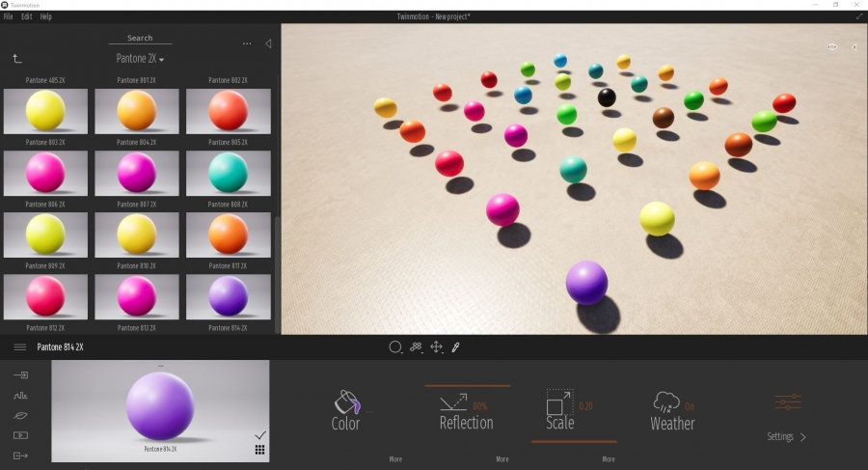This screenshot has width=868, height=470.
Task: Click the checkmark on material preview
Action: (260, 435)
